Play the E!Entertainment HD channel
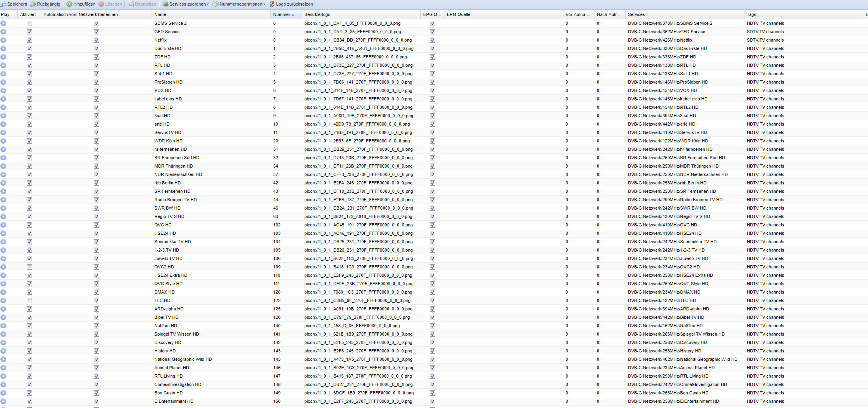The height and width of the screenshot is (408, 868). tap(3, 401)
